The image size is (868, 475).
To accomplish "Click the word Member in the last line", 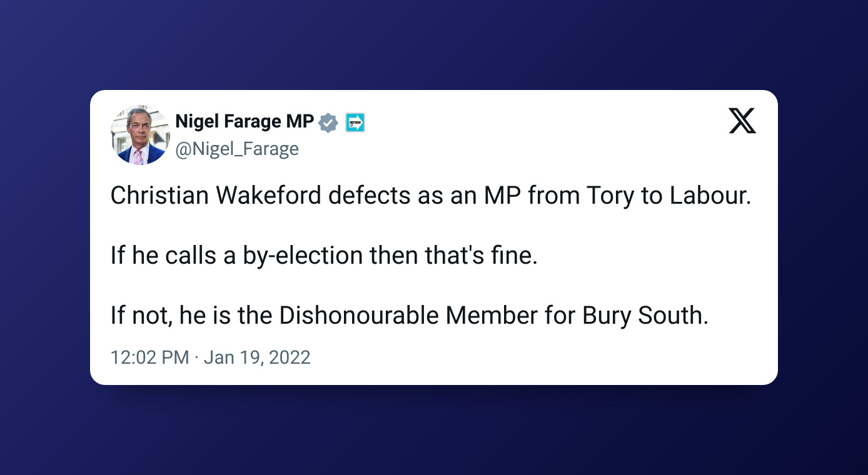I will [x=492, y=316].
